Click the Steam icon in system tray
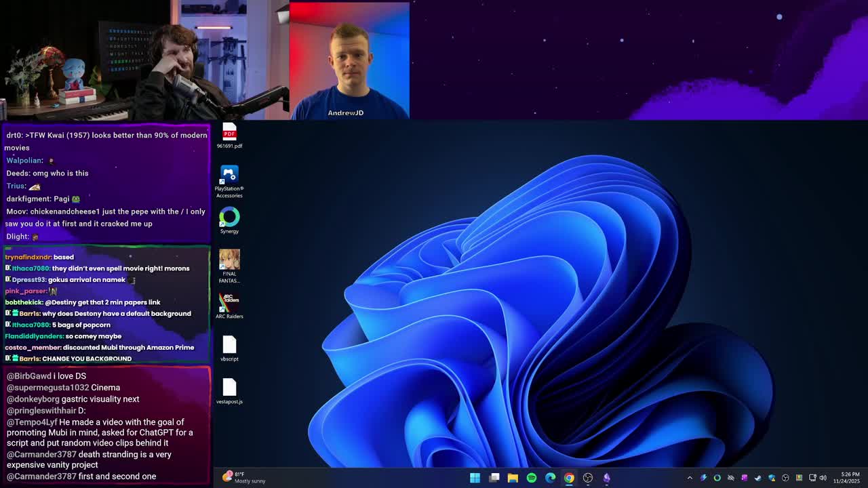This screenshot has height=488, width=868. 758,478
